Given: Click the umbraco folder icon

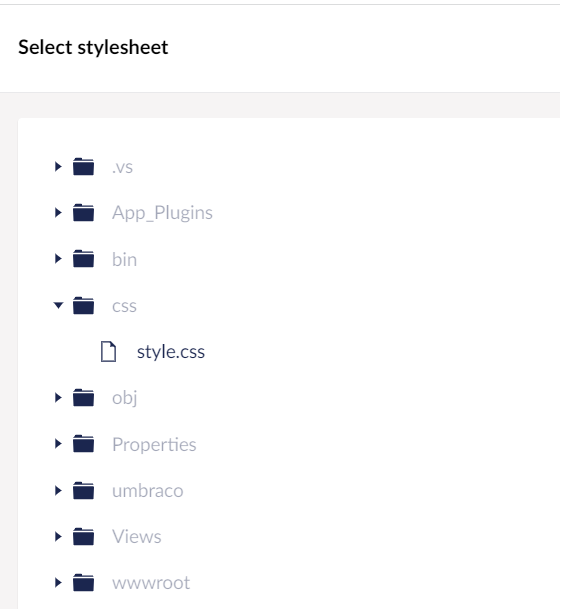Looking at the screenshot, I should [x=84, y=491].
